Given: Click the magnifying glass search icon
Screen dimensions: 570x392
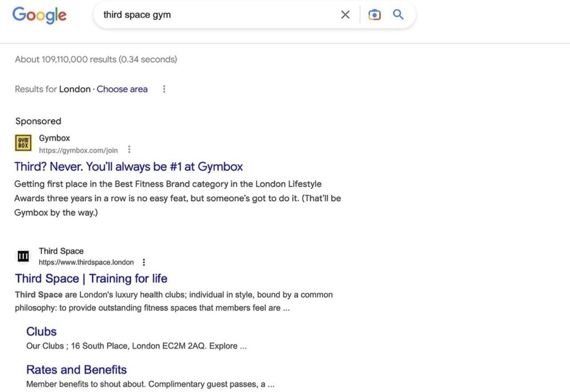Looking at the screenshot, I should (x=398, y=15).
